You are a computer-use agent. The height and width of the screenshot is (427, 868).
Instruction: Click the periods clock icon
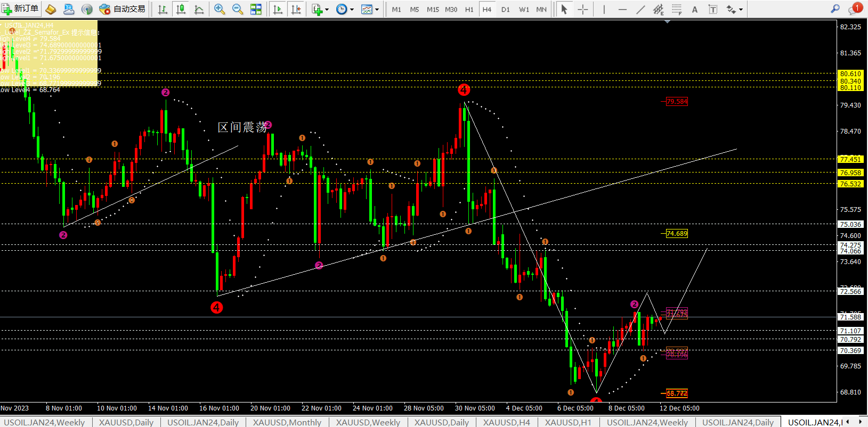(342, 9)
